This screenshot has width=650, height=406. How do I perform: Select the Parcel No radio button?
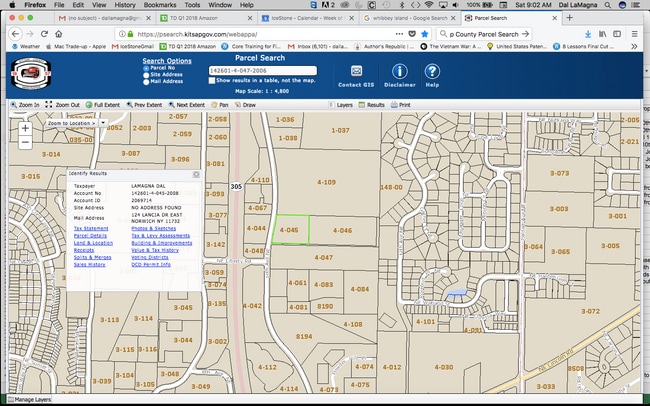point(145,69)
